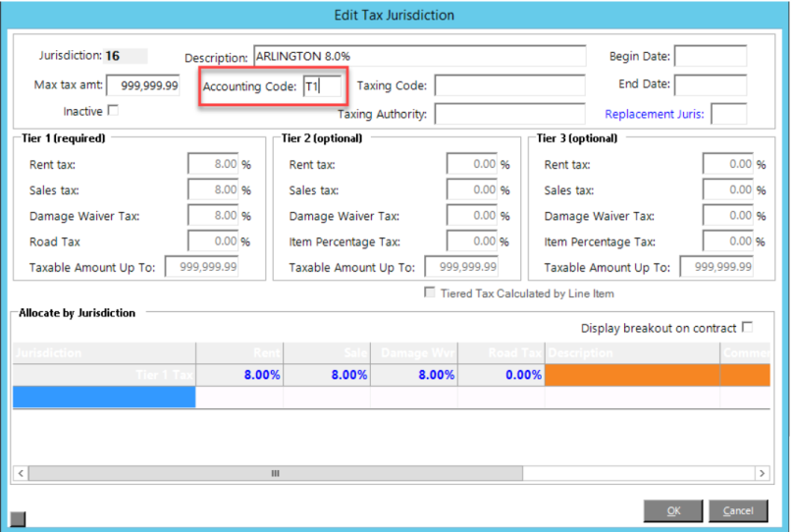This screenshot has height=532, width=792.
Task: Click the 8.00% Damage Wvr cell in grid
Action: pos(414,375)
